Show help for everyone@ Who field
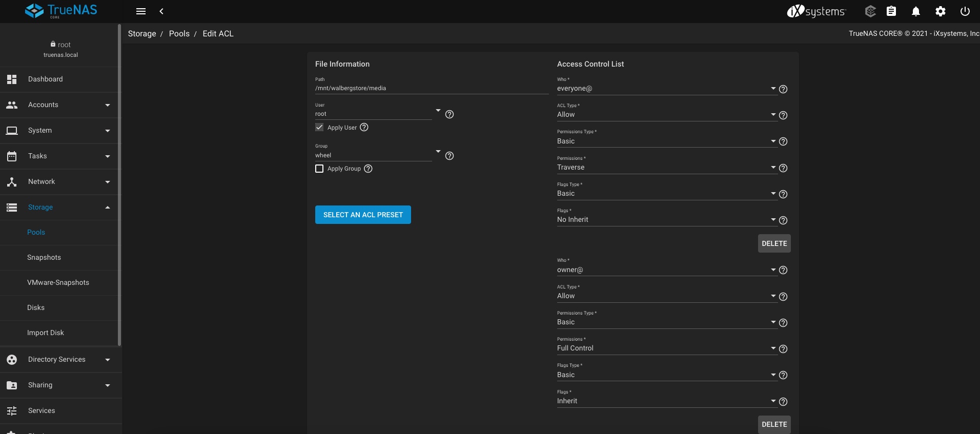 783,89
